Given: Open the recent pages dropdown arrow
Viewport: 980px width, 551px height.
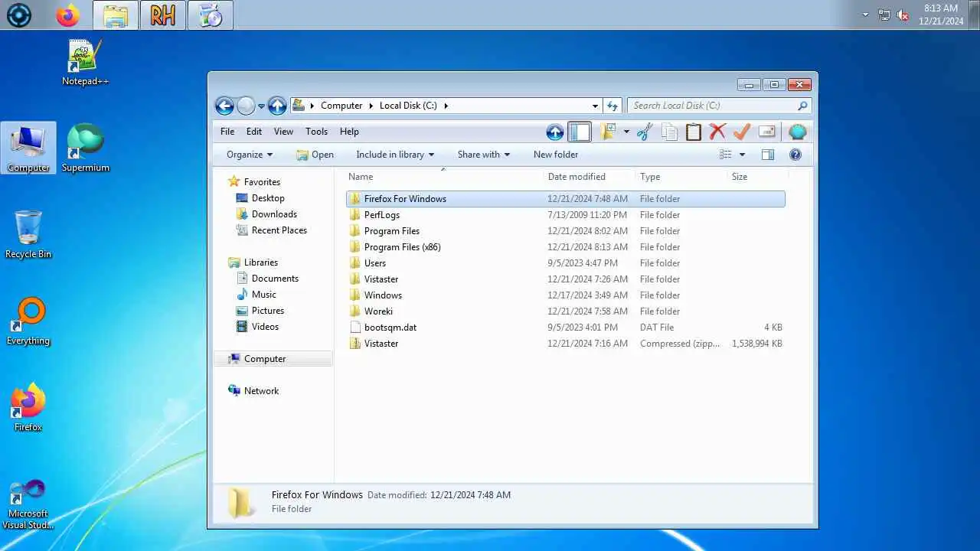Looking at the screenshot, I should 261,106.
